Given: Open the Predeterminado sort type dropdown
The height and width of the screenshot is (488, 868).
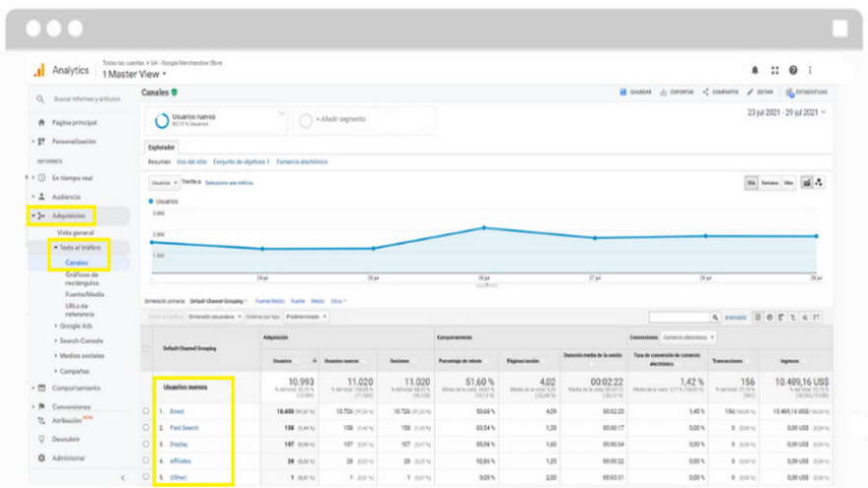Looking at the screenshot, I should click(306, 317).
